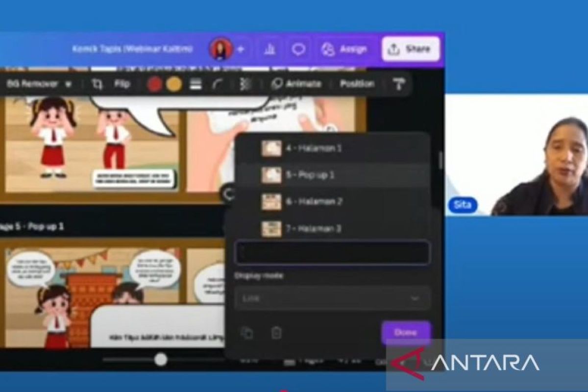Click the Animate button

[x=296, y=84]
